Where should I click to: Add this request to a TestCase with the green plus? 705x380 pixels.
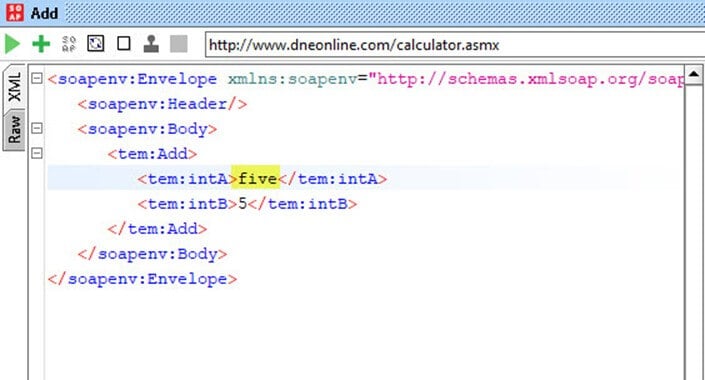tap(41, 44)
